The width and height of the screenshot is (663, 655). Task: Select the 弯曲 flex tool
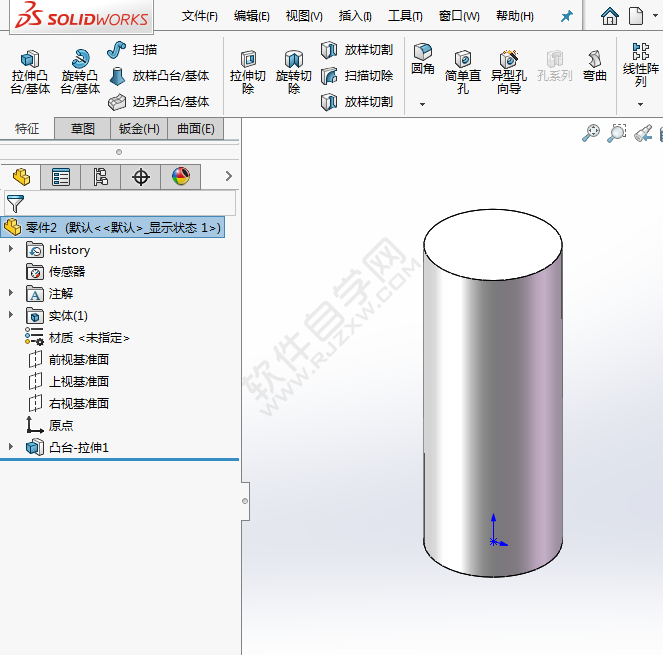pyautogui.click(x=595, y=66)
